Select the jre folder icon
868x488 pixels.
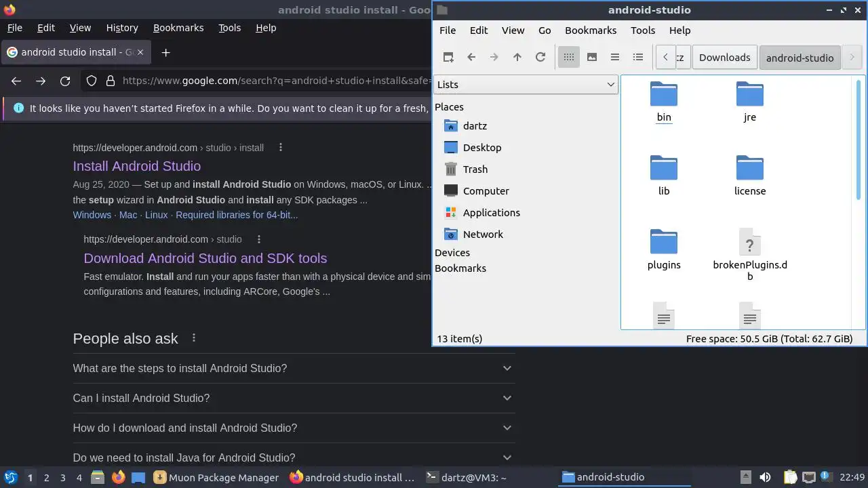pos(750,94)
